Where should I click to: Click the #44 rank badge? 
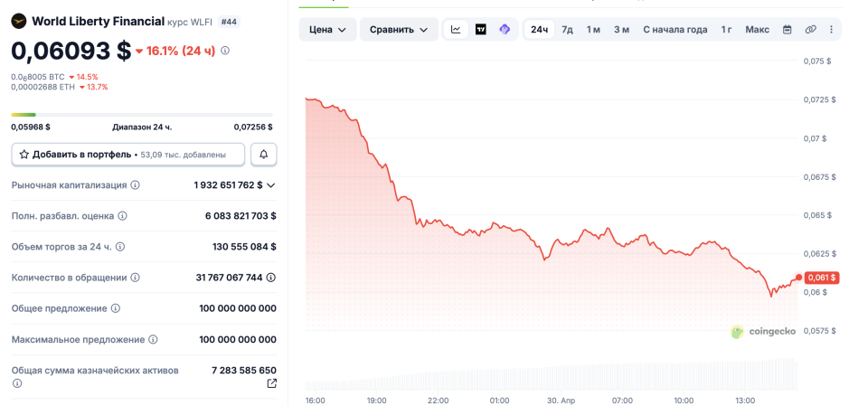229,21
